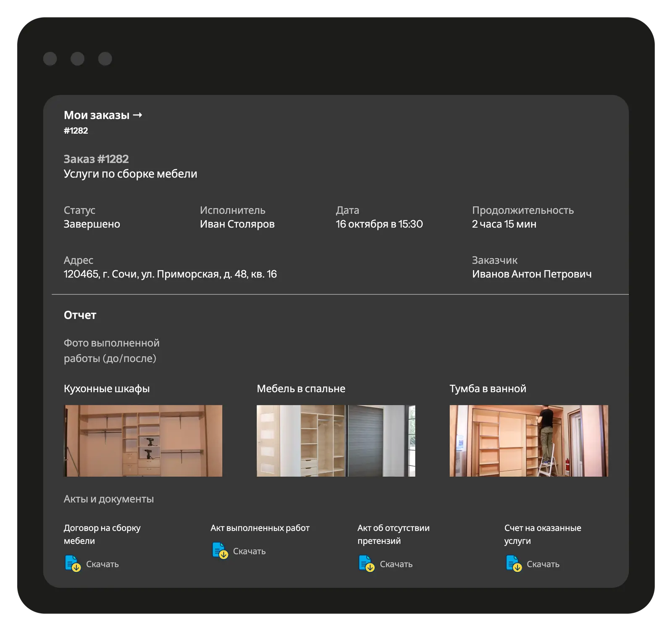Click the first gray window dot
Screen dimensions: 672x631
coord(50,59)
